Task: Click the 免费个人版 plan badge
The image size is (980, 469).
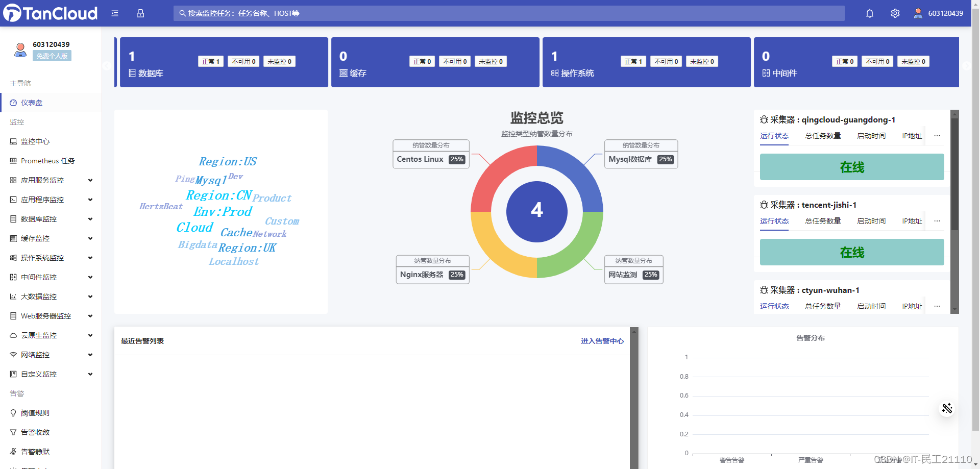Action: click(52, 56)
